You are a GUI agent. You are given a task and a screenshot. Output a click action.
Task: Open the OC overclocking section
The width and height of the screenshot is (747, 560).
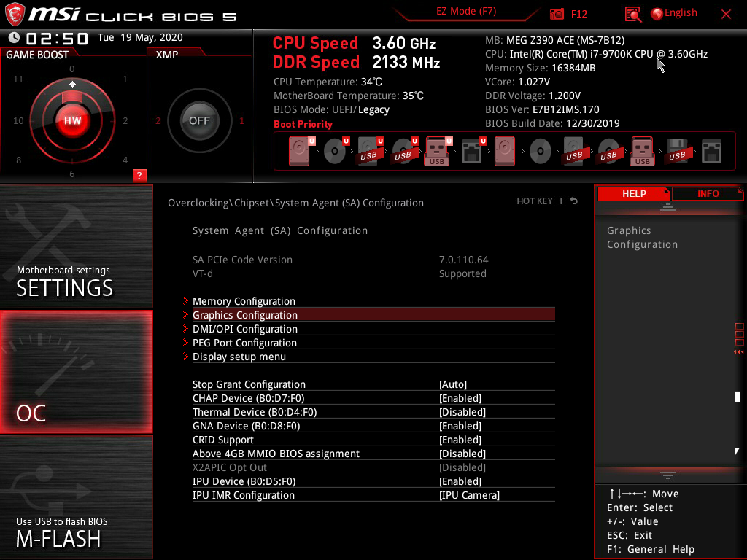tap(76, 372)
